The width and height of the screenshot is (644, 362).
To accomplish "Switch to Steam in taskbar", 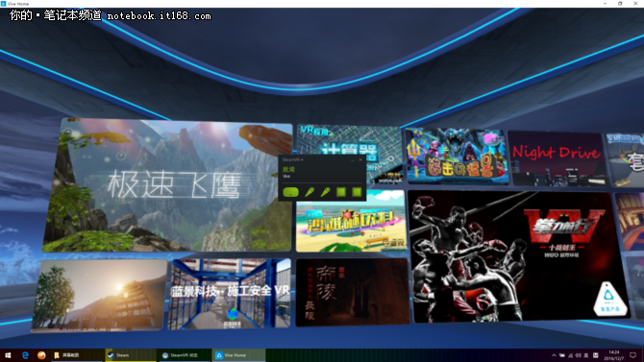I will [131, 355].
